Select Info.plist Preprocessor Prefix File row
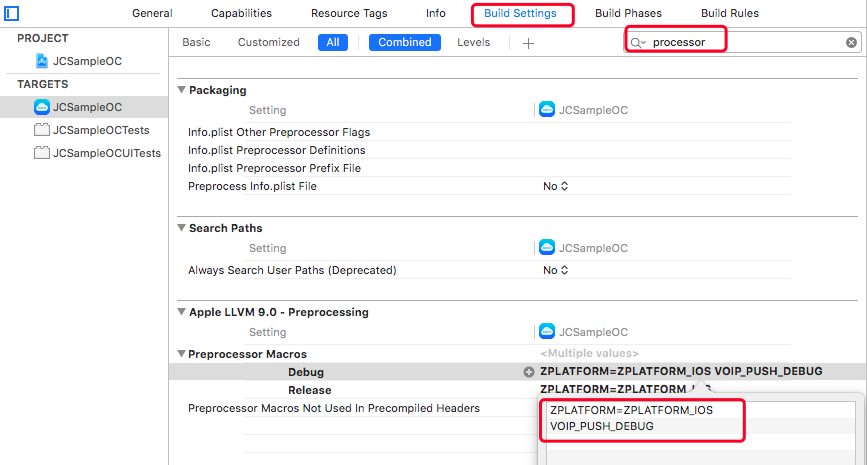This screenshot has width=867, height=465. coord(274,168)
